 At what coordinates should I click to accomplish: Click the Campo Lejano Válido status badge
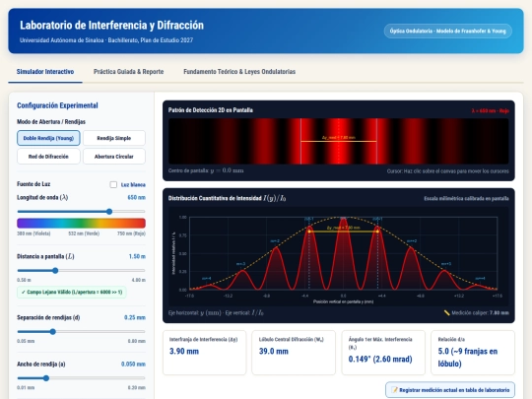tap(72, 293)
